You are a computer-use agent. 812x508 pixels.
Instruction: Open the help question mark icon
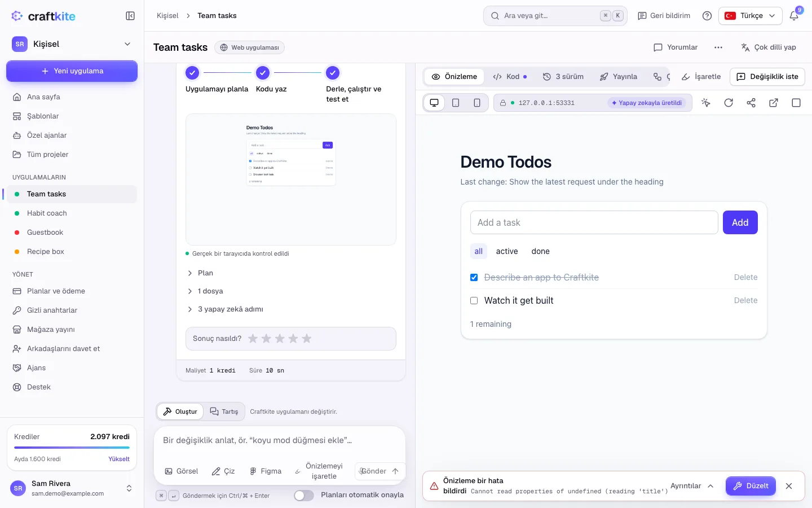pyautogui.click(x=707, y=16)
